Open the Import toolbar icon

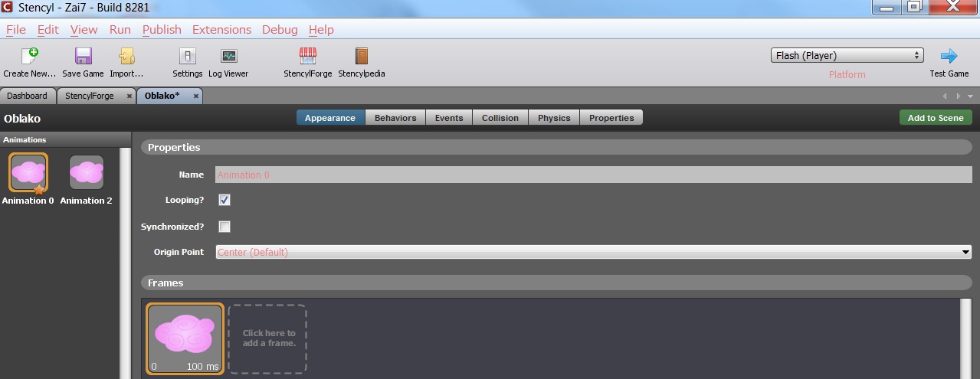[126, 57]
